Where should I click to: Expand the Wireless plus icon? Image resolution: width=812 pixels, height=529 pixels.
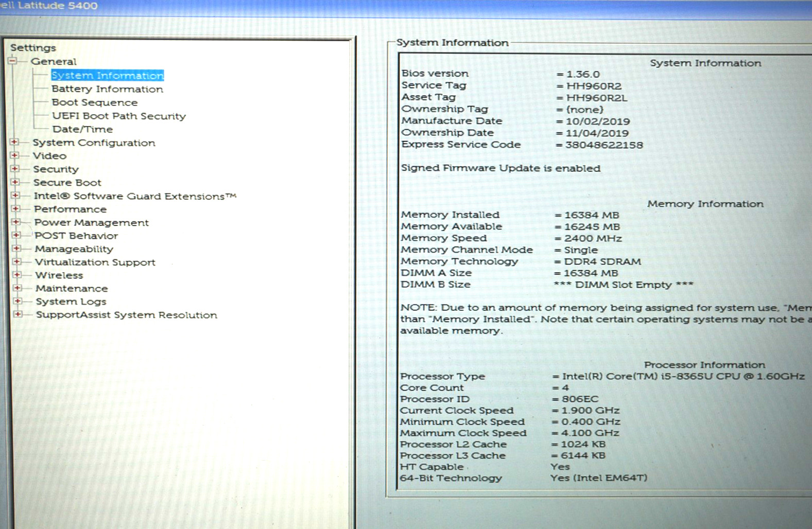[17, 275]
